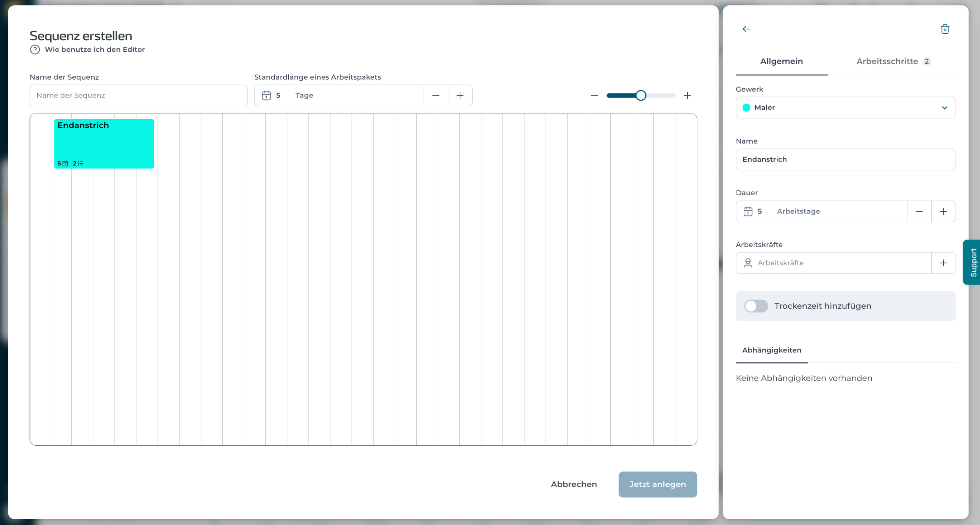980x525 pixels.
Task: Zoom out the timeline with minus icon
Action: [x=594, y=95]
